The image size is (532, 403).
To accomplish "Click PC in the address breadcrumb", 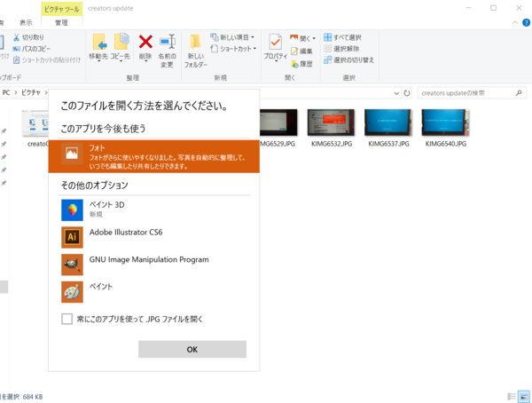I will tap(6, 93).
